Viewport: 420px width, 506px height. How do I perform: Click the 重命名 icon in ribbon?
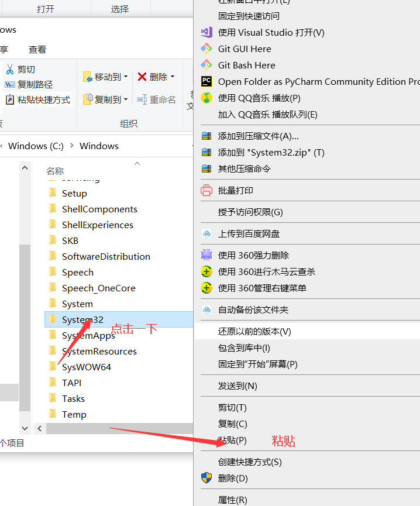point(142,99)
